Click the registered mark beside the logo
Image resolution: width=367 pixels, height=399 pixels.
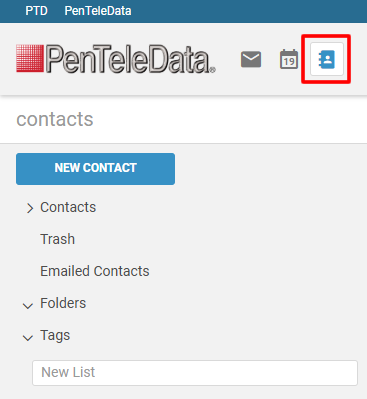213,70
